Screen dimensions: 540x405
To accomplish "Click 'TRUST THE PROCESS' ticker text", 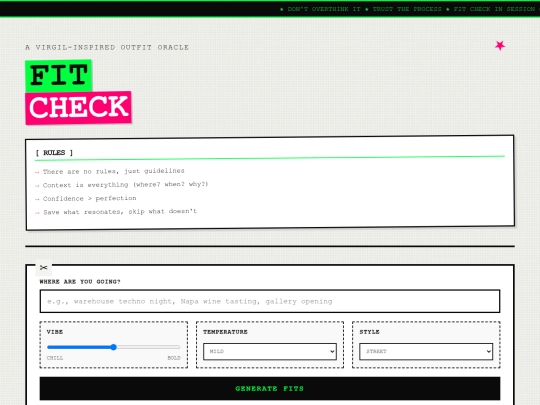I will (x=407, y=9).
